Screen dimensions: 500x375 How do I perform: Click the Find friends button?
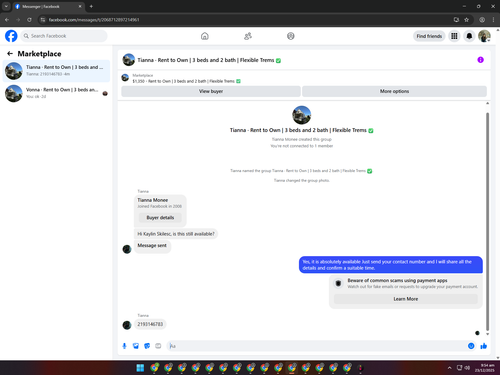(x=429, y=36)
